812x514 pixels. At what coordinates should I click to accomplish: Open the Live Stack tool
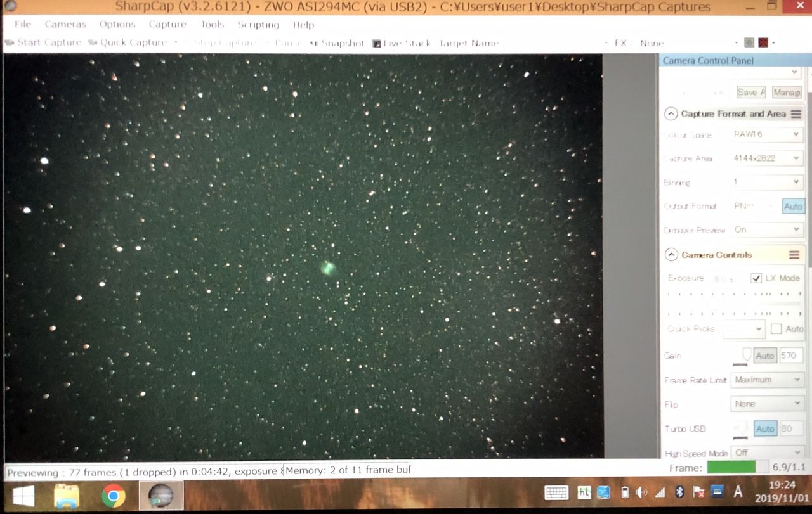point(402,43)
